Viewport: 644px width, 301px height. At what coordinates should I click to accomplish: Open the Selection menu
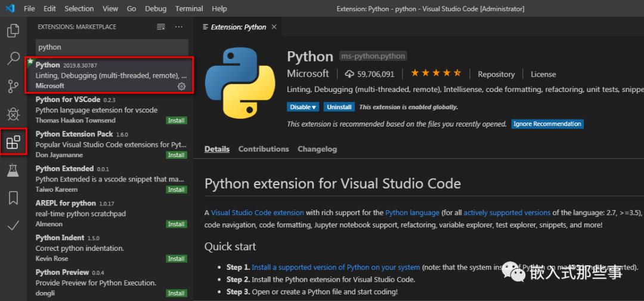click(x=79, y=8)
